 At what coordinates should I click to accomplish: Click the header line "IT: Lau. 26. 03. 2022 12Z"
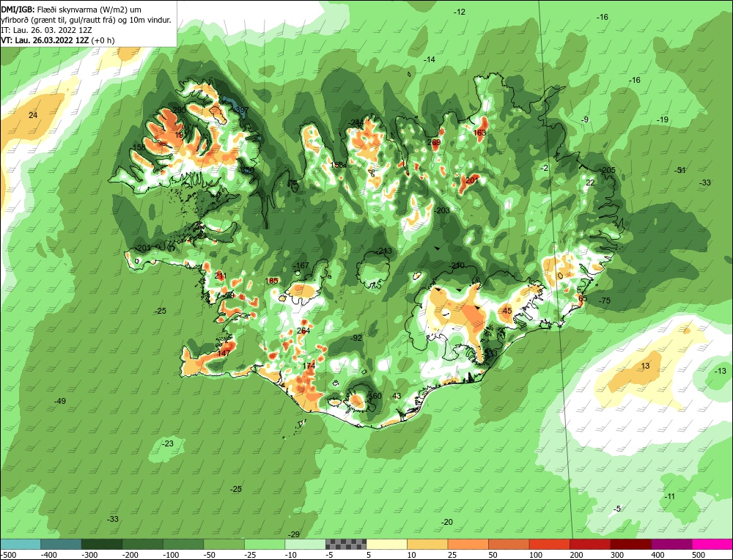pyautogui.click(x=47, y=30)
